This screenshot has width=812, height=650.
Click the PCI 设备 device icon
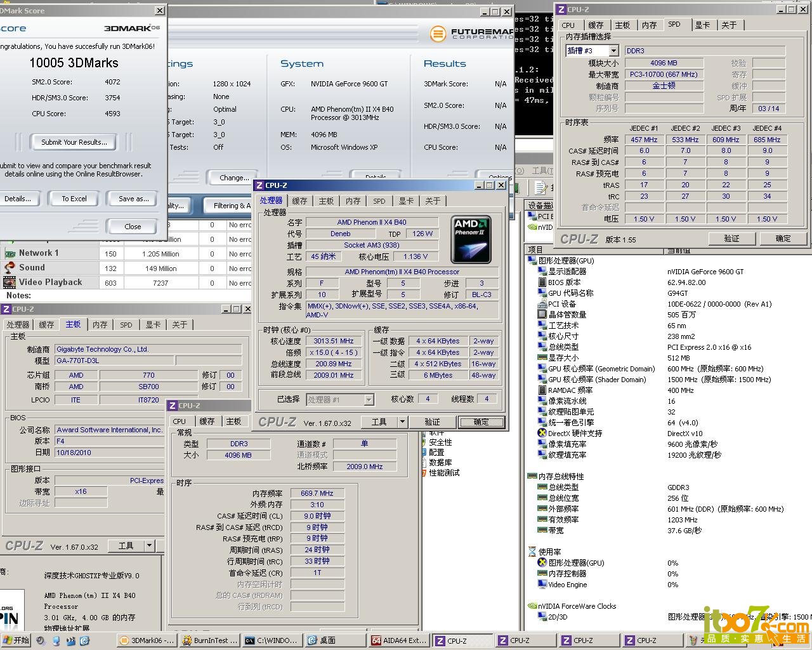tap(542, 304)
